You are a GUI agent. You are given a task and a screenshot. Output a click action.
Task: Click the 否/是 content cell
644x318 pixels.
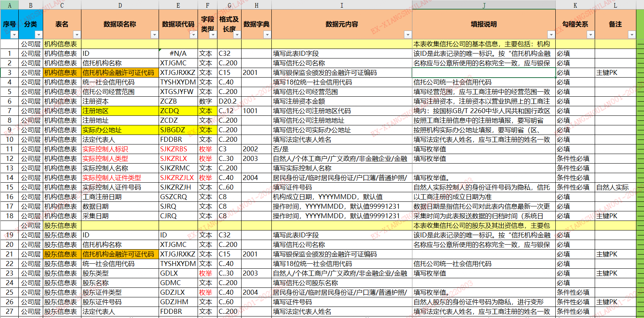pos(342,149)
